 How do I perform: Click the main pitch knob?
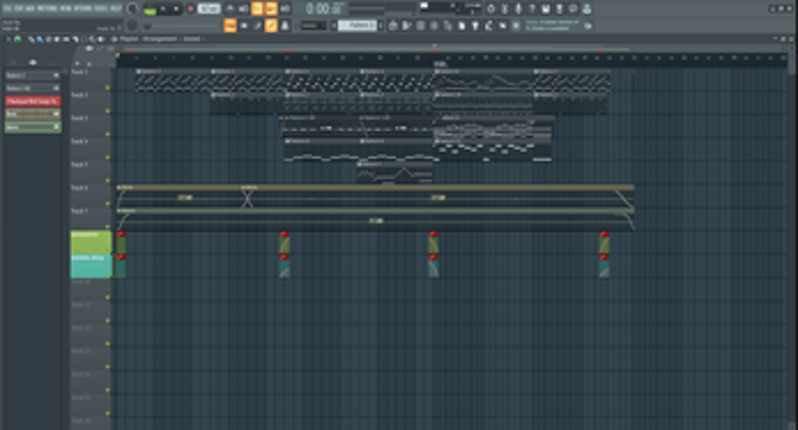pyautogui.click(x=132, y=25)
